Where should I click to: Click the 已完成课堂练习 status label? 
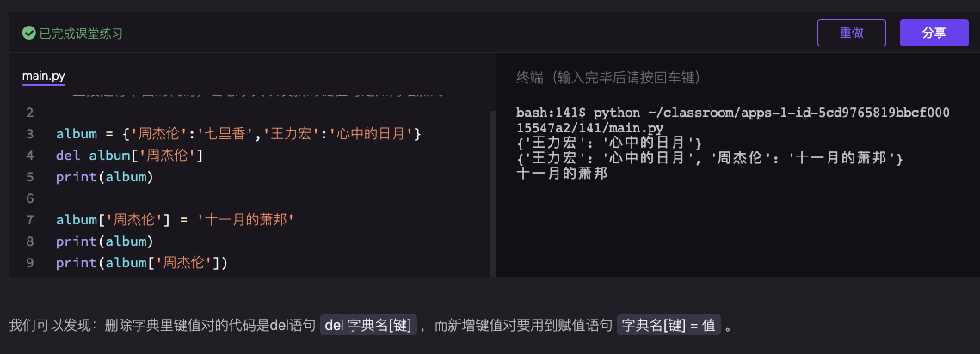coord(81,33)
